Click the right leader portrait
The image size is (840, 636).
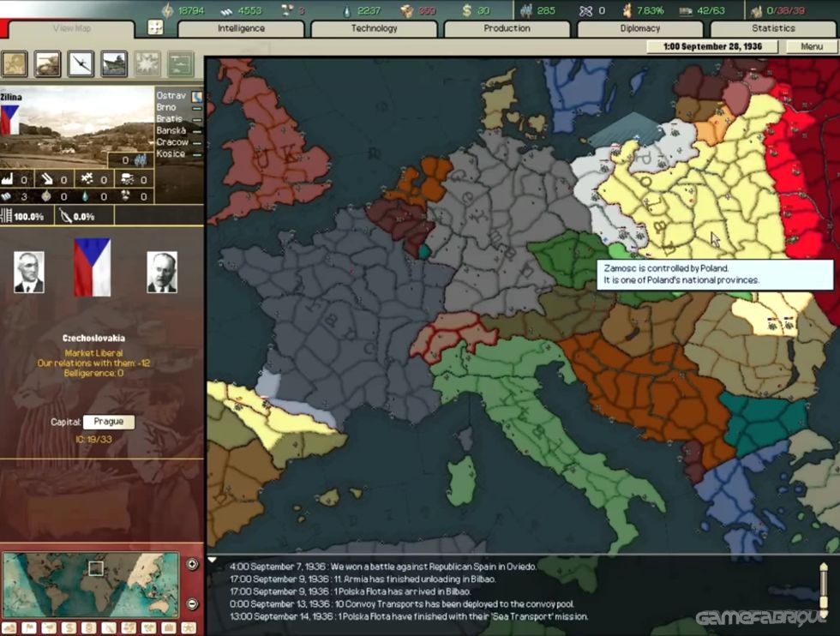(162, 273)
